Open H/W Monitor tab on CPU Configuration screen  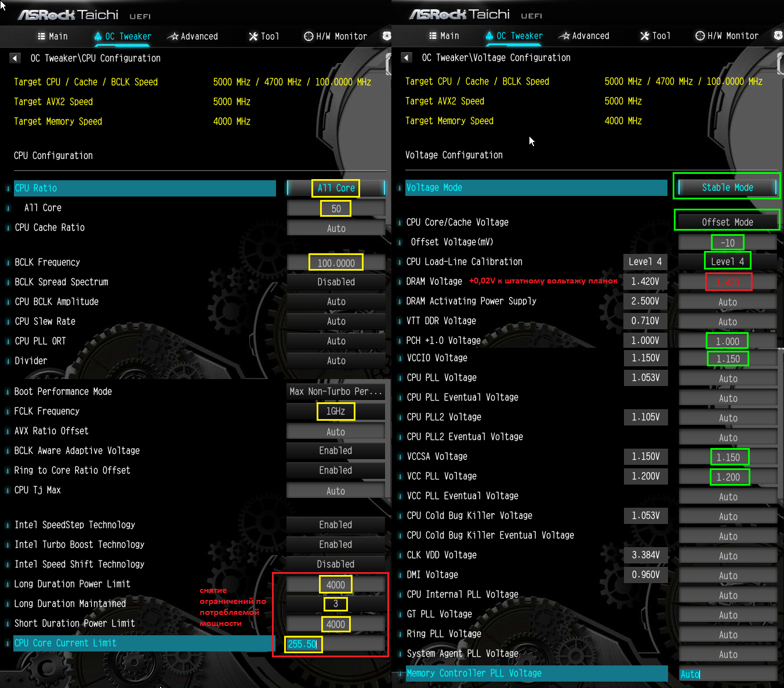point(335,37)
